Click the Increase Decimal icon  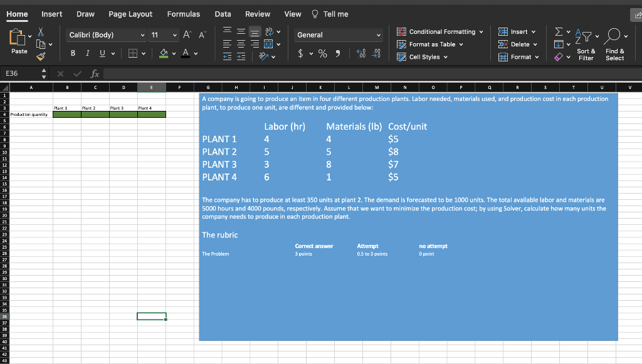[360, 54]
